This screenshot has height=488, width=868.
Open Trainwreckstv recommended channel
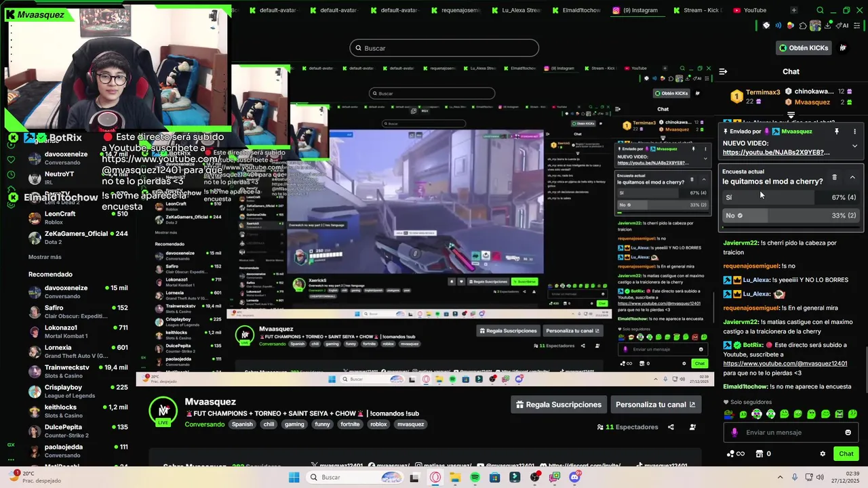click(78, 371)
